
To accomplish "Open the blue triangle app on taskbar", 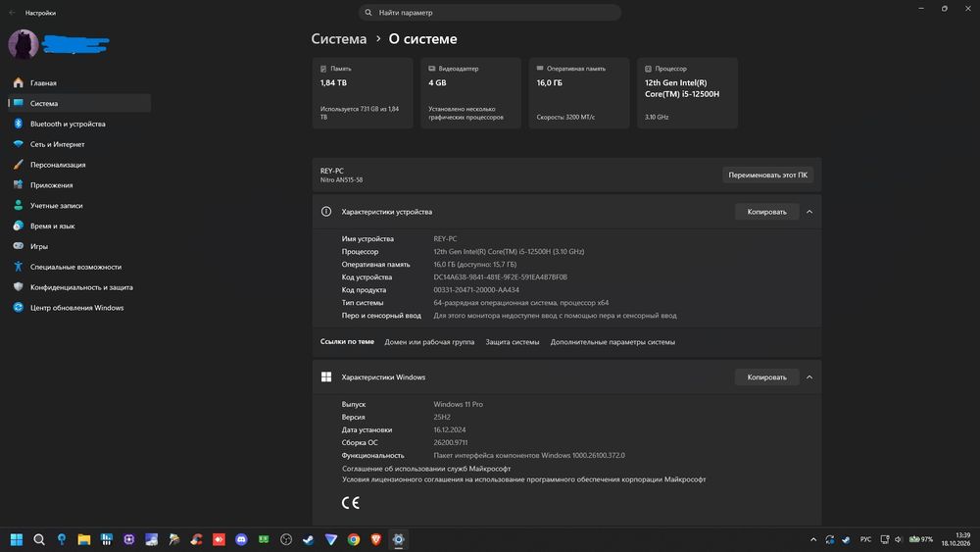I will point(331,539).
